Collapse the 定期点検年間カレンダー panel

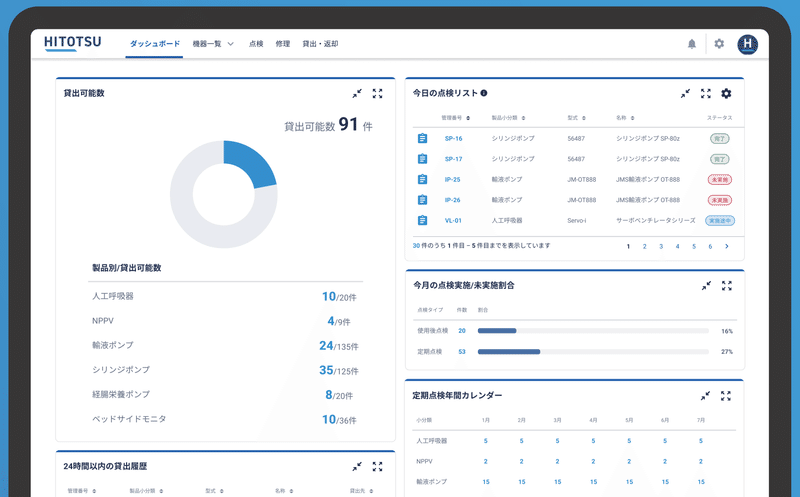click(x=705, y=395)
